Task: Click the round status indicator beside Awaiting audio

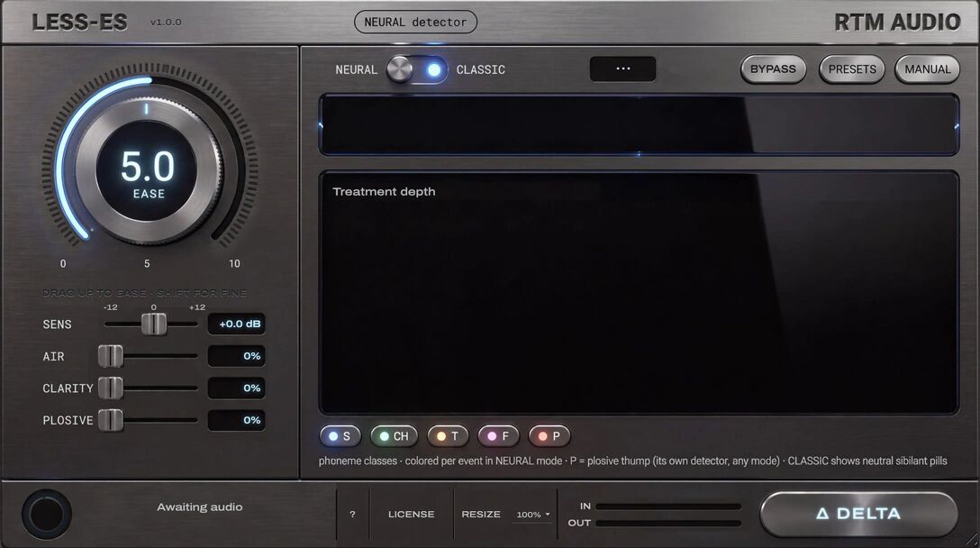Action: 46,515
